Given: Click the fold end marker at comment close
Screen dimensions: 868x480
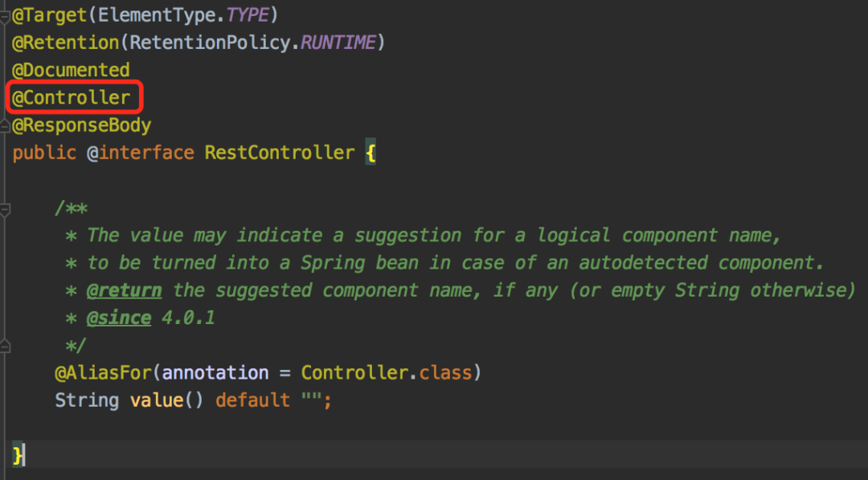Looking at the screenshot, I should point(5,347).
